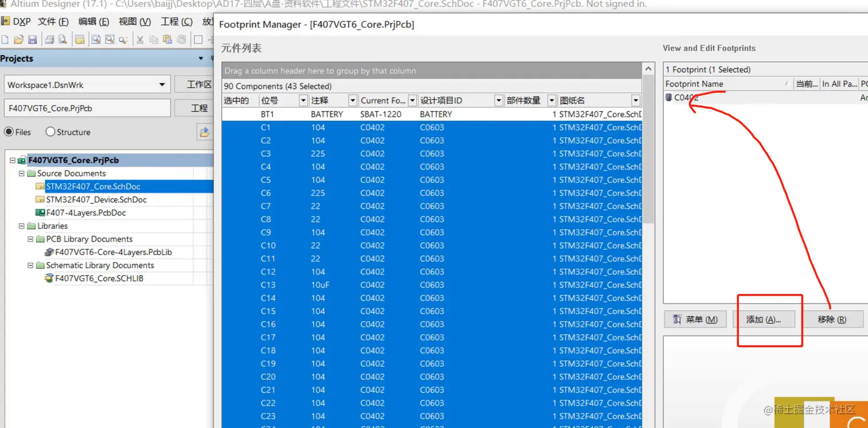The image size is (868, 428).
Task: Collapse Schematic Library Documents node
Action: pos(31,265)
